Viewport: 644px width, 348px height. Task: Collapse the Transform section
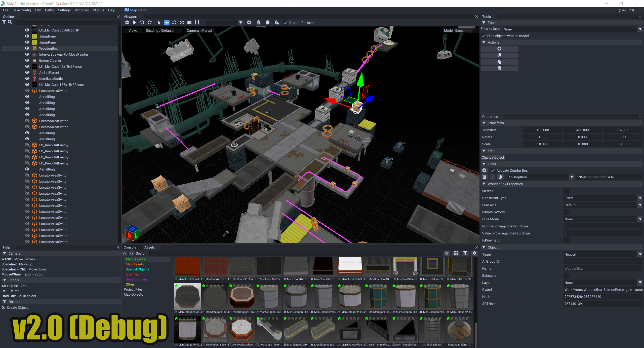tap(484, 123)
